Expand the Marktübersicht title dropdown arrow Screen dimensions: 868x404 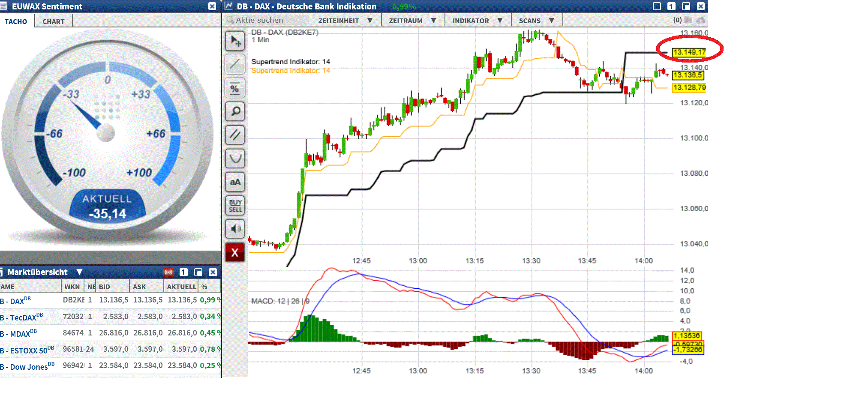click(79, 272)
